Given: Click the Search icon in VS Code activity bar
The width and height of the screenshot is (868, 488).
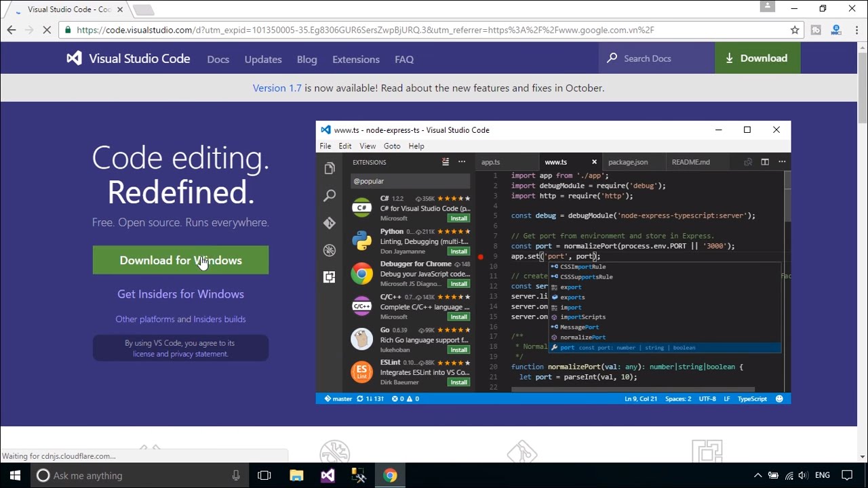Looking at the screenshot, I should 330,196.
